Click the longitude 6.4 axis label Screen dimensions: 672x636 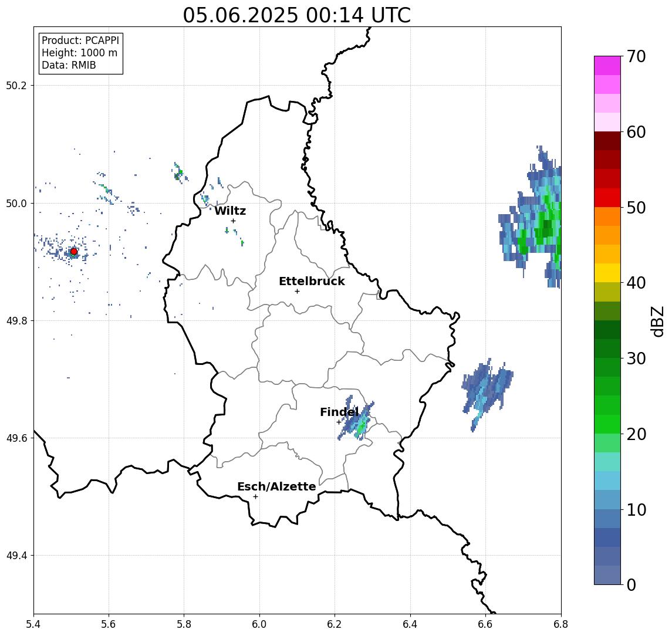(411, 624)
